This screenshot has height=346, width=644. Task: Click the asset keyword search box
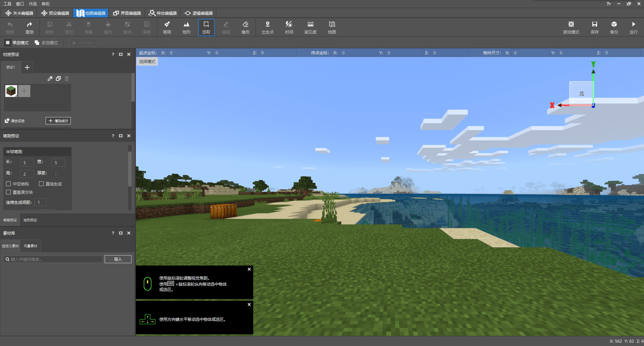click(x=53, y=259)
